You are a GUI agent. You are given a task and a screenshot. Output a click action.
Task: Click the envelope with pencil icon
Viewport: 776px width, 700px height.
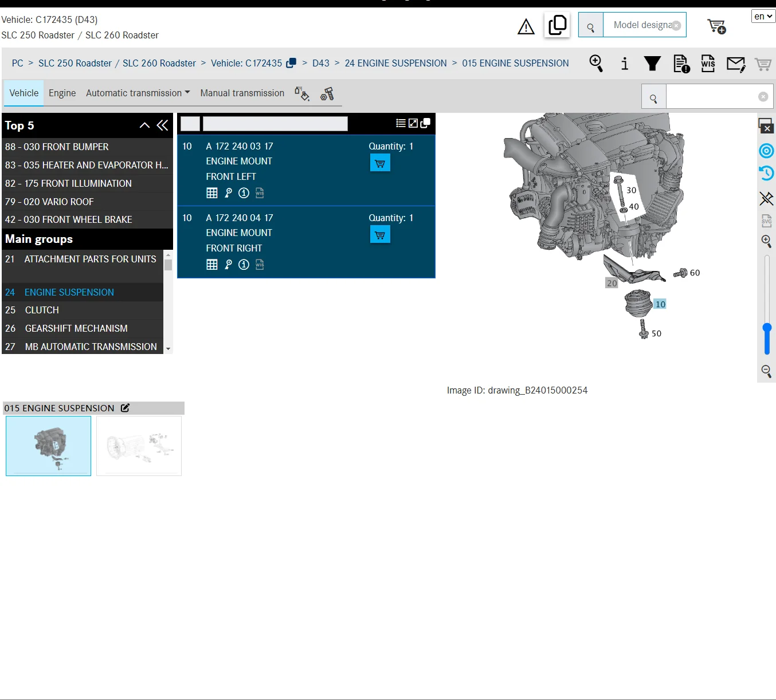coord(736,64)
